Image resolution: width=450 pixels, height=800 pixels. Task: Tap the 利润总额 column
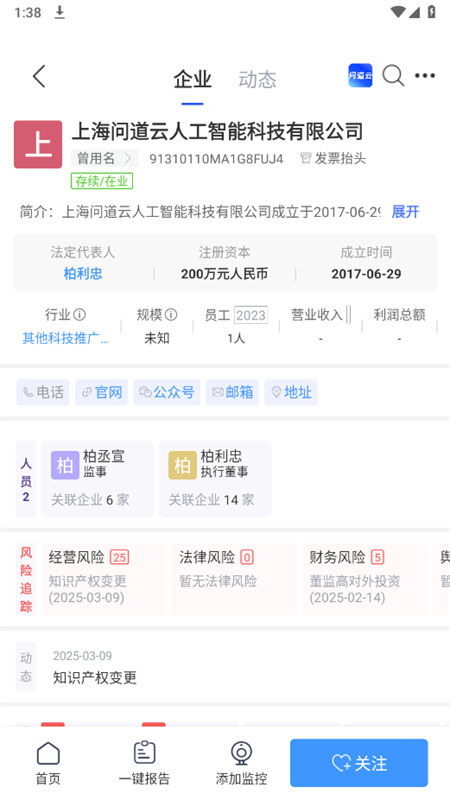(x=399, y=326)
